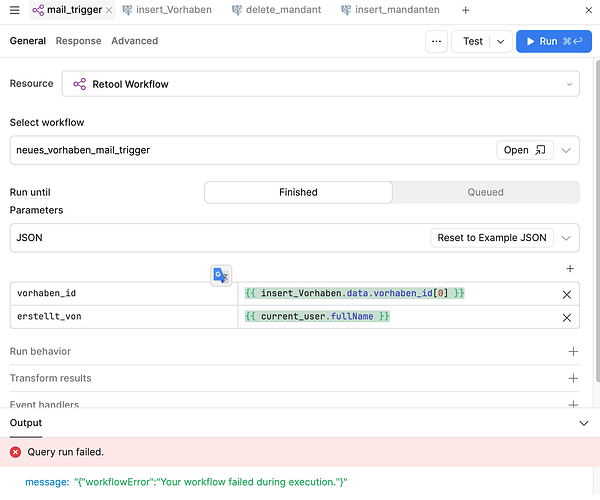The image size is (600, 500).
Task: Open the three-dots more options menu
Action: pyautogui.click(x=436, y=42)
